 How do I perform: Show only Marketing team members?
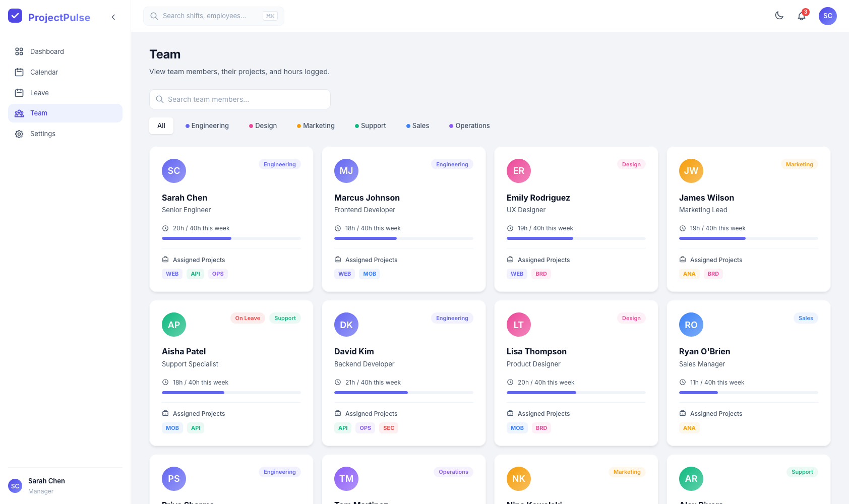click(316, 125)
